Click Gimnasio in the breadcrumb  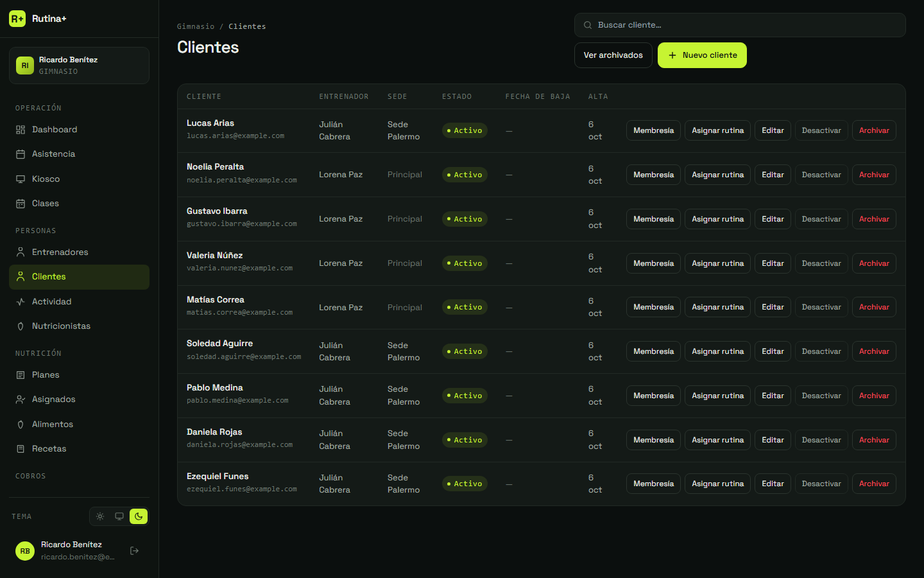(196, 26)
